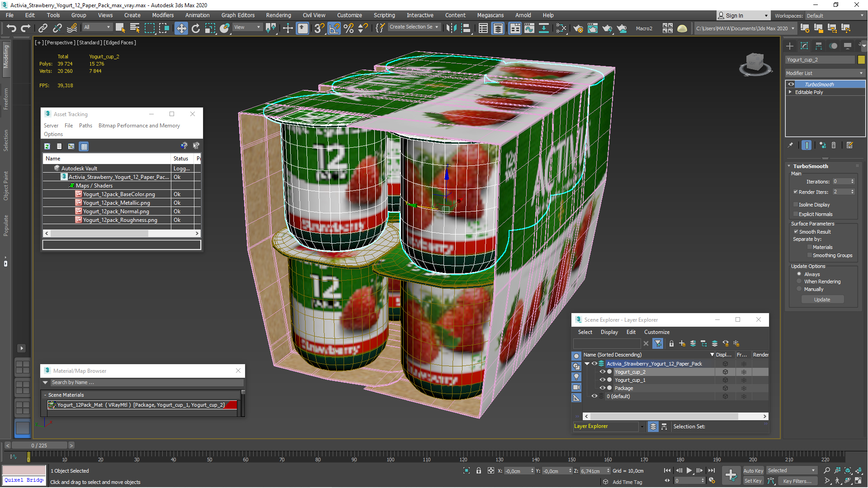Open Render Setup teapot icon
The image size is (868, 488).
(578, 28)
